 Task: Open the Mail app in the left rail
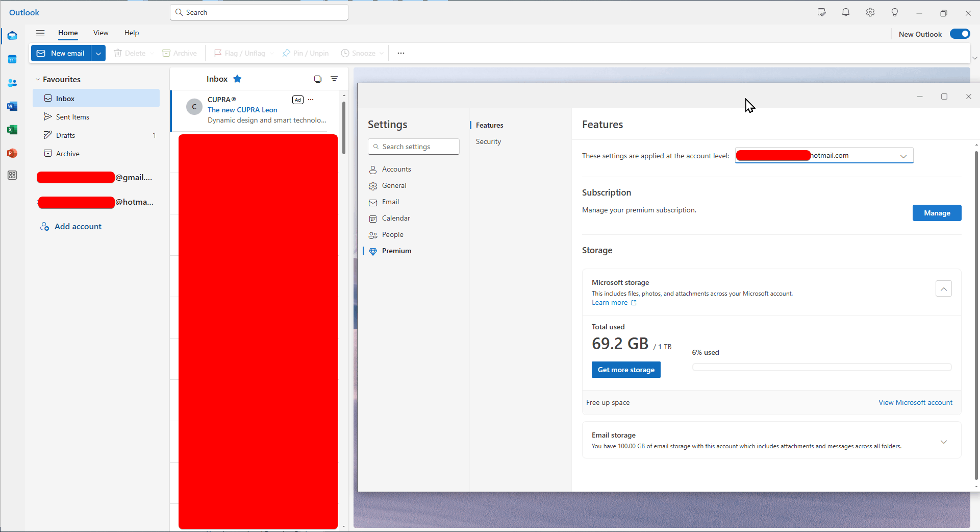coord(12,36)
